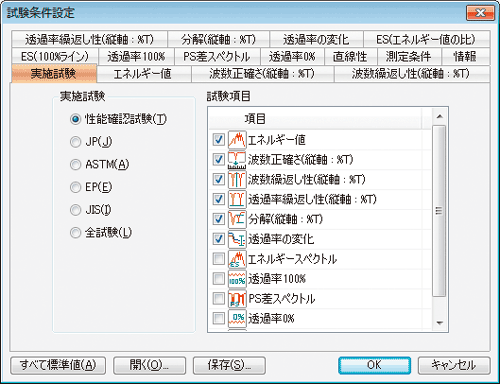Viewport: 500px width, 384px height.
Task: Click the test item list scrollbar thumb
Action: click(x=439, y=211)
